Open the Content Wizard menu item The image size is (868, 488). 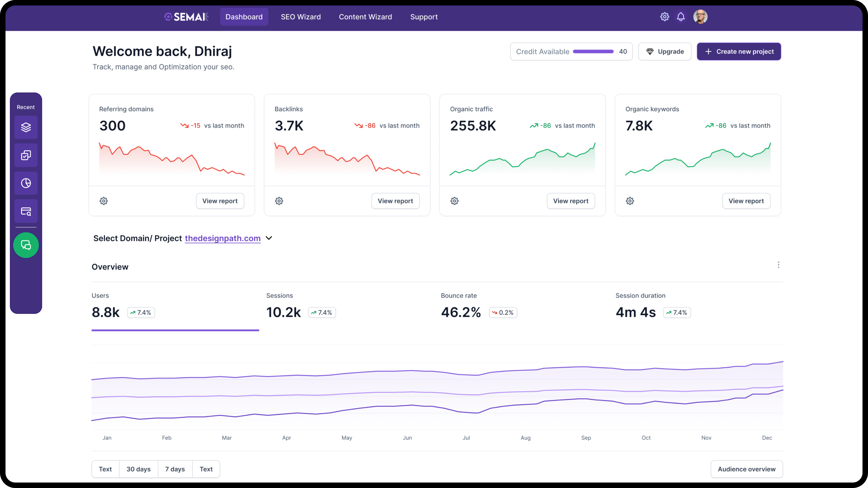pyautogui.click(x=365, y=17)
